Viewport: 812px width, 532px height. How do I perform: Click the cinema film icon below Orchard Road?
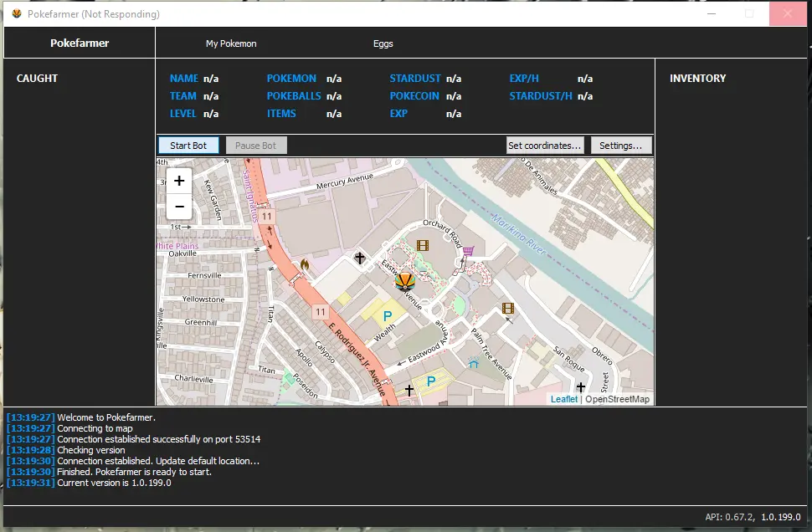[423, 245]
